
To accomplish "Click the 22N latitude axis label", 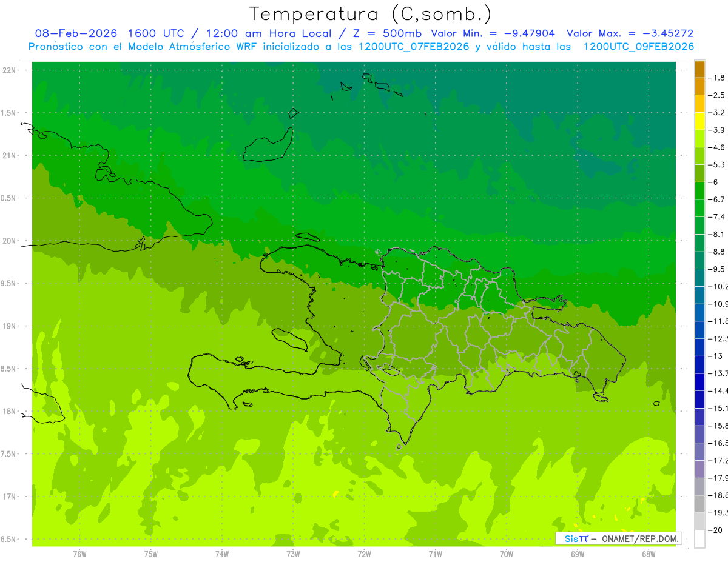I will coord(10,70).
